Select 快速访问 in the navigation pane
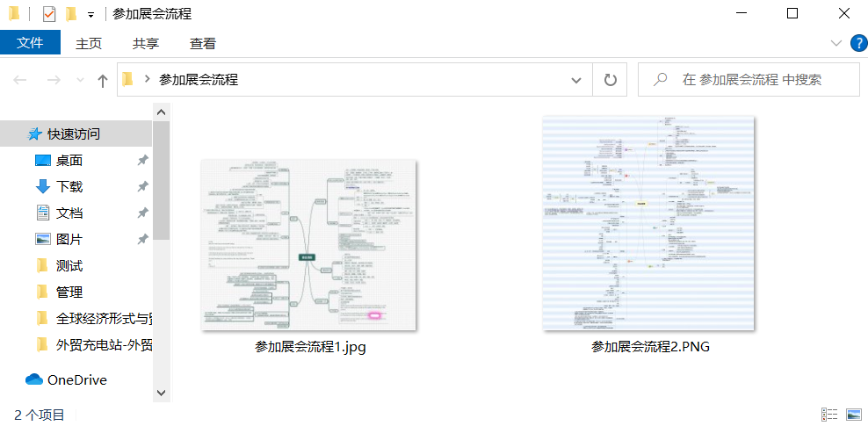Viewport: 868px width, 426px height. click(73, 134)
